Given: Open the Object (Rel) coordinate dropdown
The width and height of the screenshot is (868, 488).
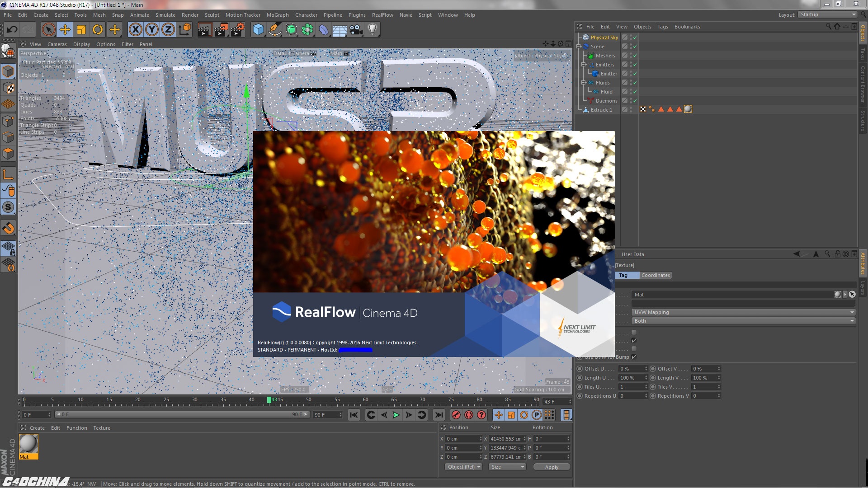Looking at the screenshot, I should 464,467.
